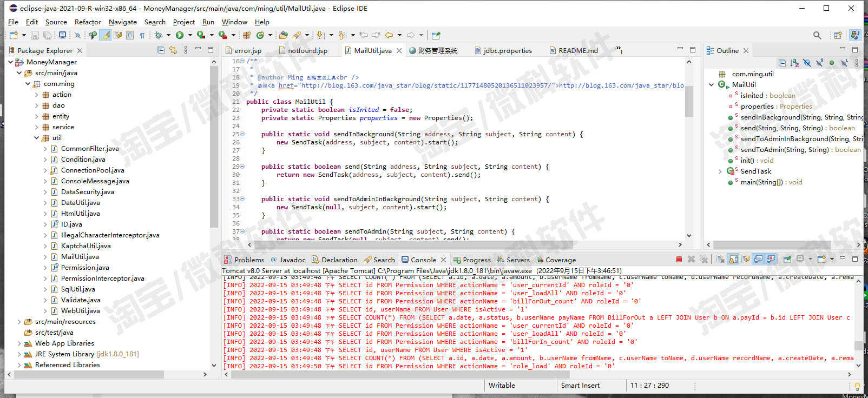The image size is (868, 398).
Task: Open Debug dropdown arrow
Action: pos(168,35)
